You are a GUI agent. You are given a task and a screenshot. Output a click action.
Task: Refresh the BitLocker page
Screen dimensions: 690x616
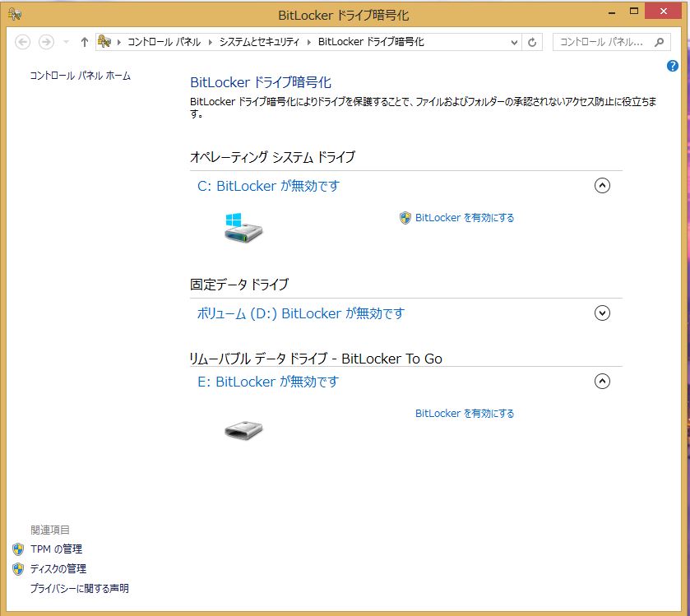point(532,43)
